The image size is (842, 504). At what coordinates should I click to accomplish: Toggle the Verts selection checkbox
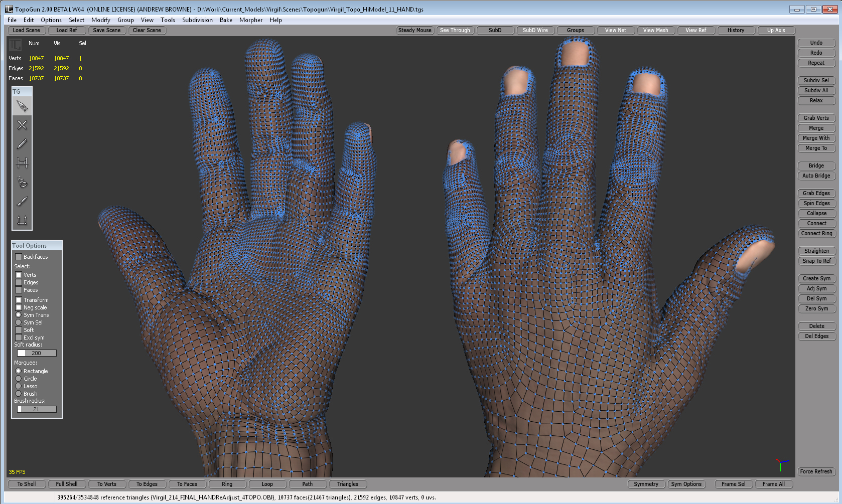tap(19, 275)
